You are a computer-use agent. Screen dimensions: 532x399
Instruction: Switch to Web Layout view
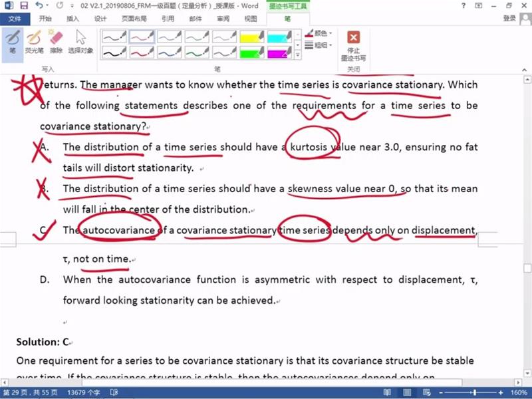click(x=427, y=392)
